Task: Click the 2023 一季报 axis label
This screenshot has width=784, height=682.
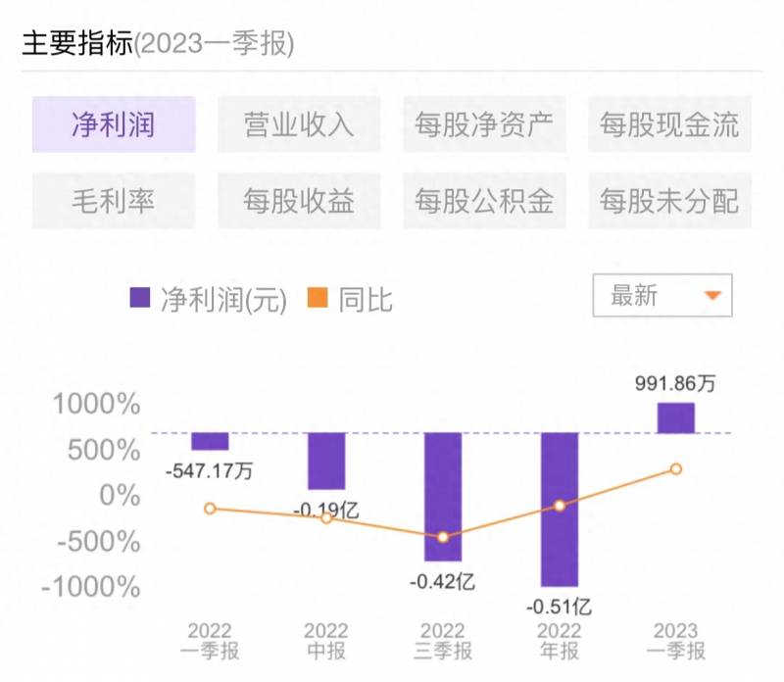Action: click(675, 641)
